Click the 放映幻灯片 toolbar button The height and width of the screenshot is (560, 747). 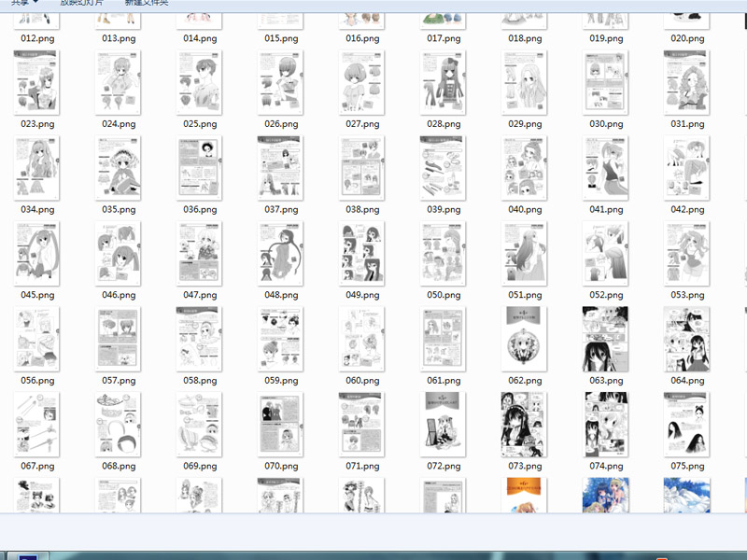click(81, 3)
